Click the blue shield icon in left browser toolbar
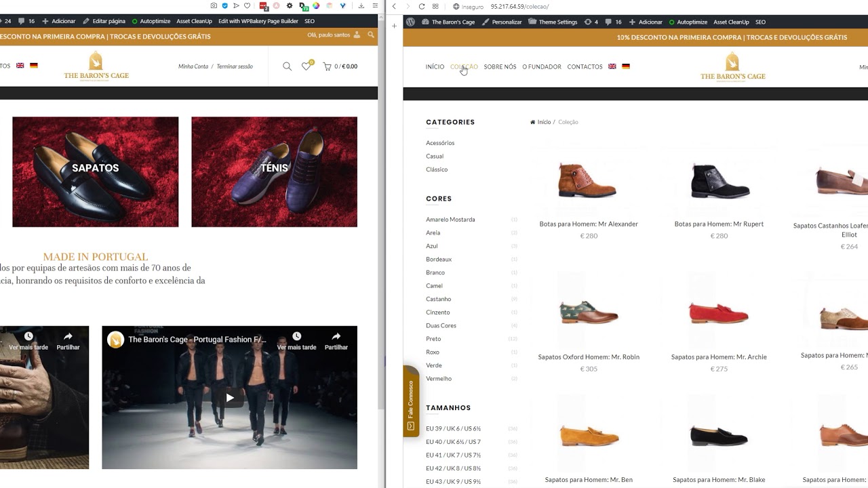 (x=225, y=5)
